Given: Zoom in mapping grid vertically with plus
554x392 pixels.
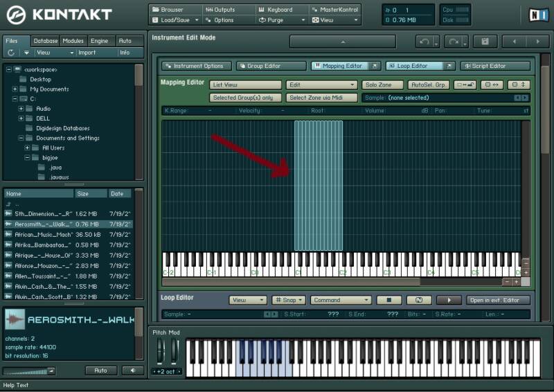Looking at the screenshot, I should [526, 272].
